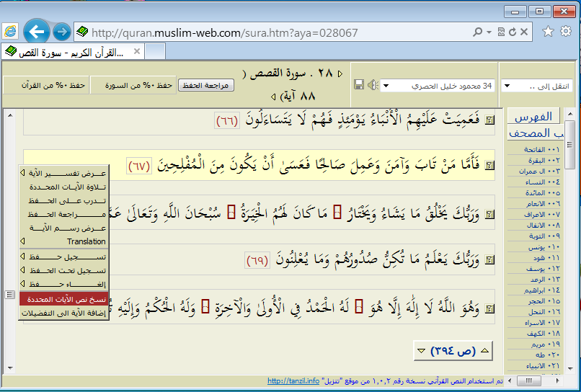581x392 pixels.
Task: Click the verse number ٦٦ marker
Action: 227,121
